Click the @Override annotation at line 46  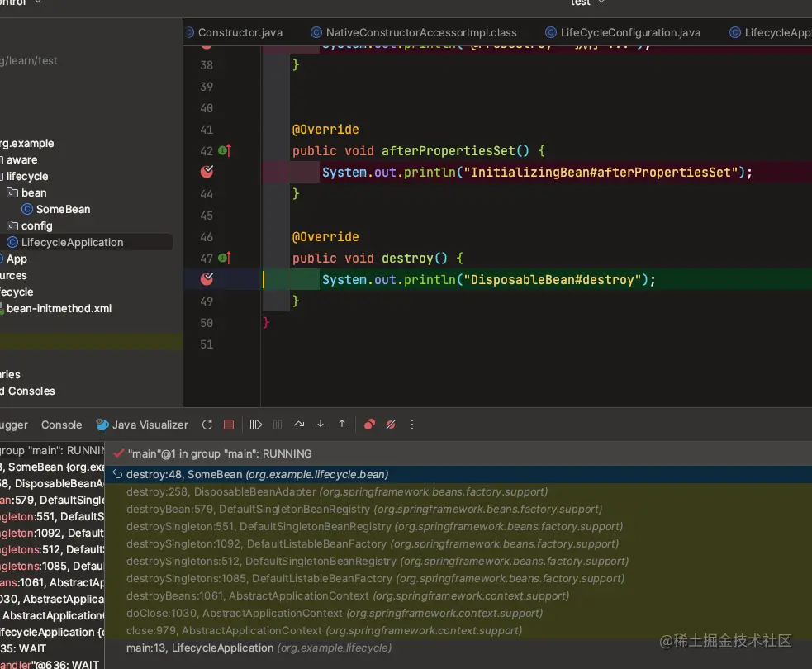(325, 237)
